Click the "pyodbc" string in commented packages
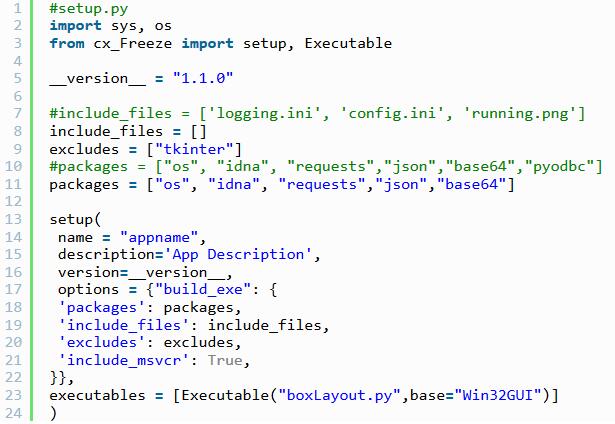The height and width of the screenshot is (424, 615). point(558,167)
